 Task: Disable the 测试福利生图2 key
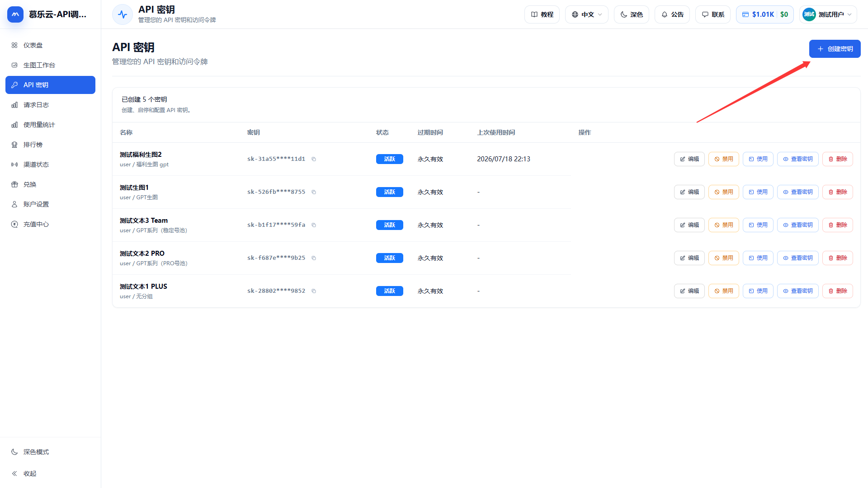tap(723, 159)
